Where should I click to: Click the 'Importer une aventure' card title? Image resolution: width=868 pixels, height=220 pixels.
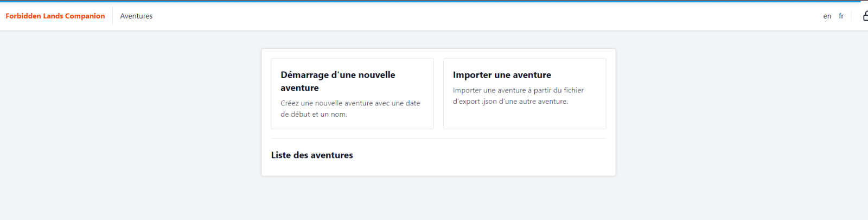(x=502, y=75)
